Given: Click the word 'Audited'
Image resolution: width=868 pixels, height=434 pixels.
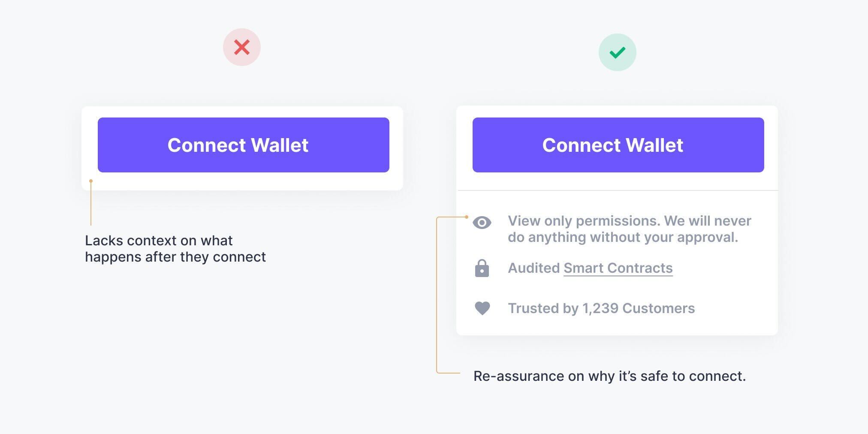Looking at the screenshot, I should click(534, 268).
